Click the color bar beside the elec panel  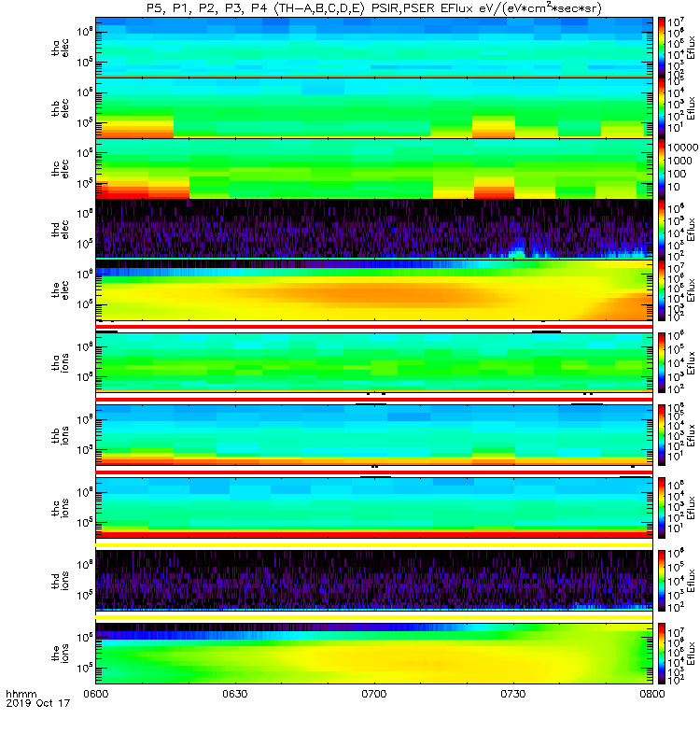[x=662, y=289]
